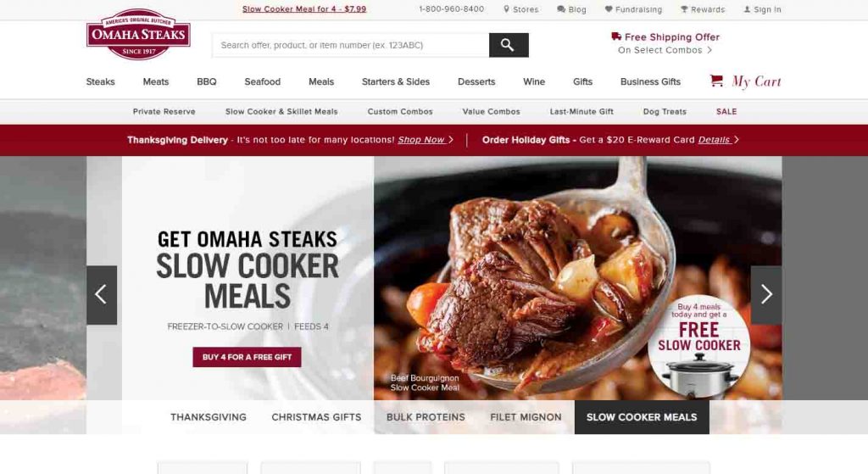Advance to next carousel slide arrow
The width and height of the screenshot is (868, 474).
click(766, 294)
